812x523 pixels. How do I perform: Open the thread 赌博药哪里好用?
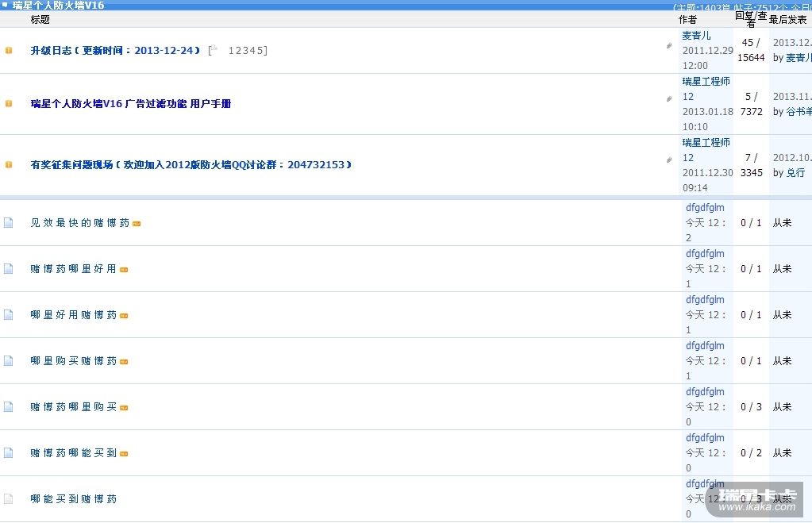coord(73,269)
